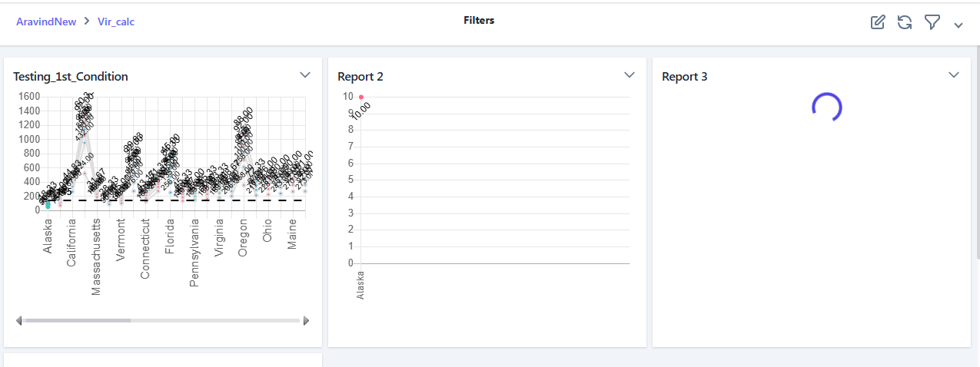980x367 pixels.
Task: Click the teal Alaska data marker in the first chart
Action: pos(48,205)
